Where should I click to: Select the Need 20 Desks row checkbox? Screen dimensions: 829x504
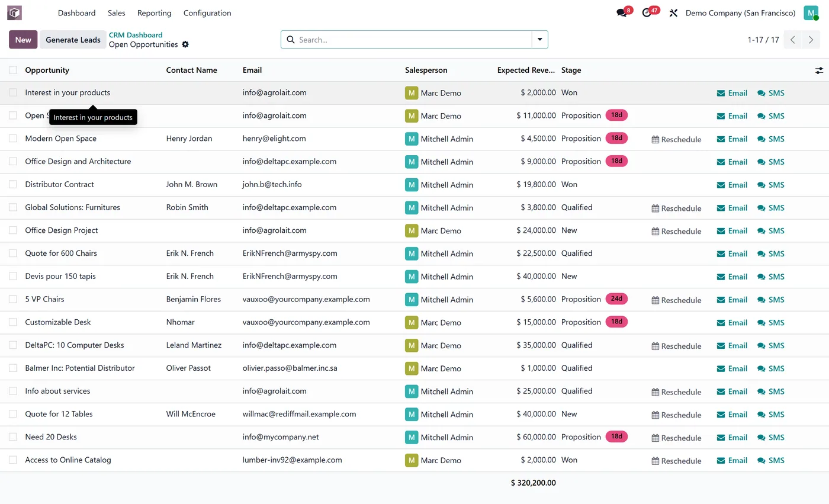coord(13,436)
